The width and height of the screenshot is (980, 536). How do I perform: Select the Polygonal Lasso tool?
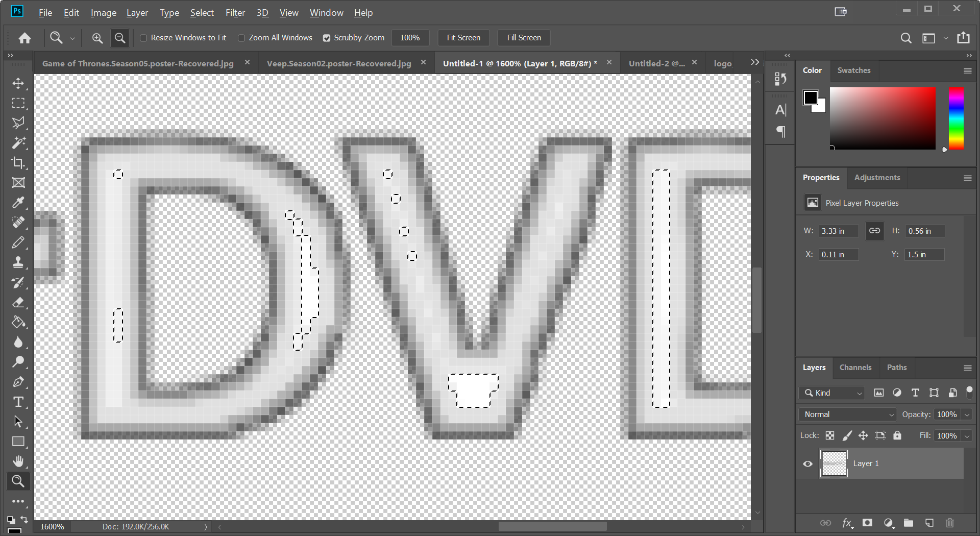click(18, 123)
